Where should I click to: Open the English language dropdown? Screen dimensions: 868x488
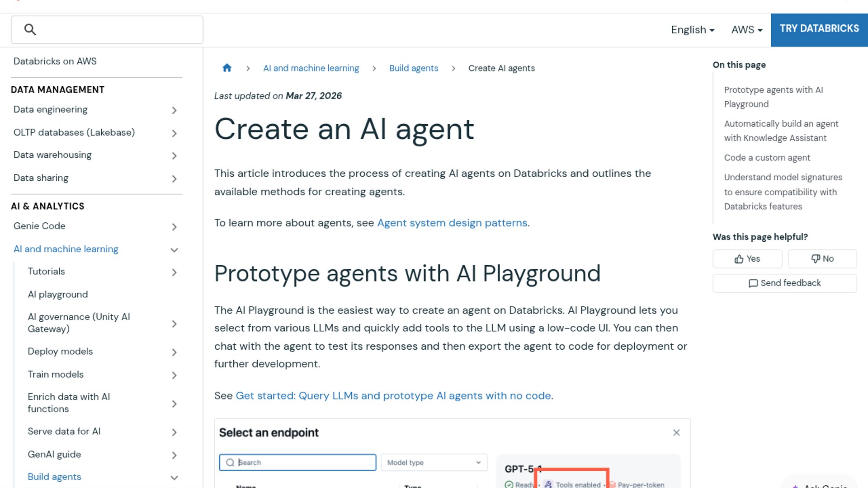pyautogui.click(x=692, y=30)
